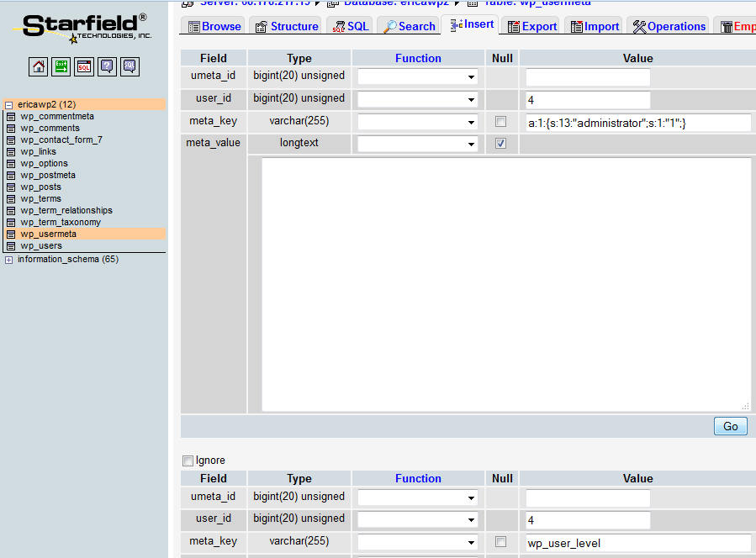
Task: Enable the Ignore checkbox
Action: point(188,461)
